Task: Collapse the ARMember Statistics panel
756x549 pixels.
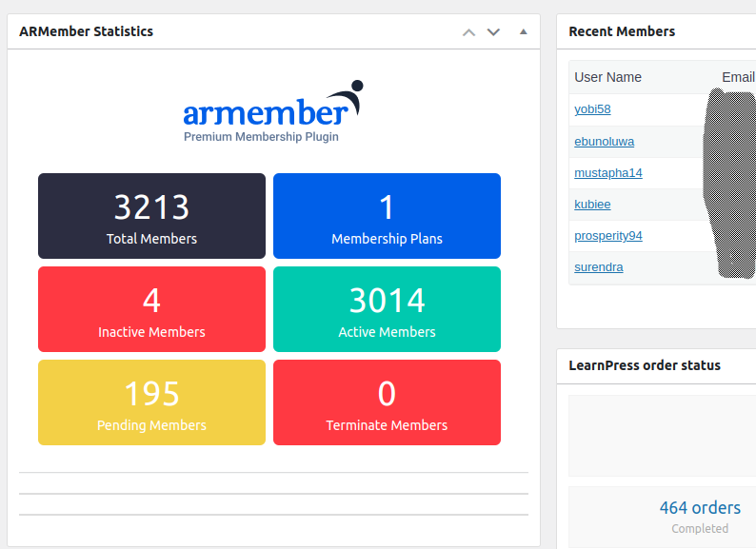Action: point(523,31)
